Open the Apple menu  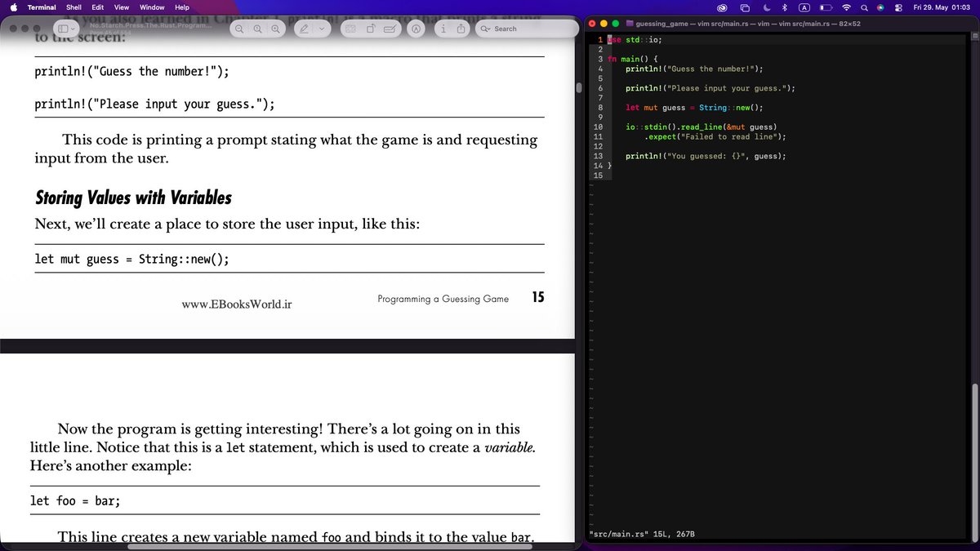tap(13, 7)
